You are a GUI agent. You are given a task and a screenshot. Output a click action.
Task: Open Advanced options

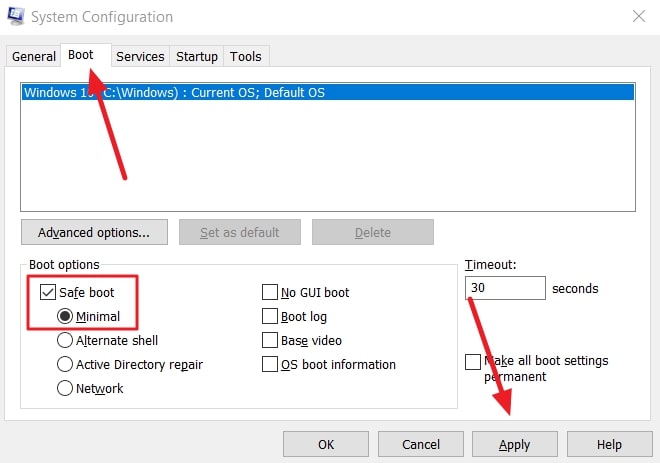[x=94, y=232]
